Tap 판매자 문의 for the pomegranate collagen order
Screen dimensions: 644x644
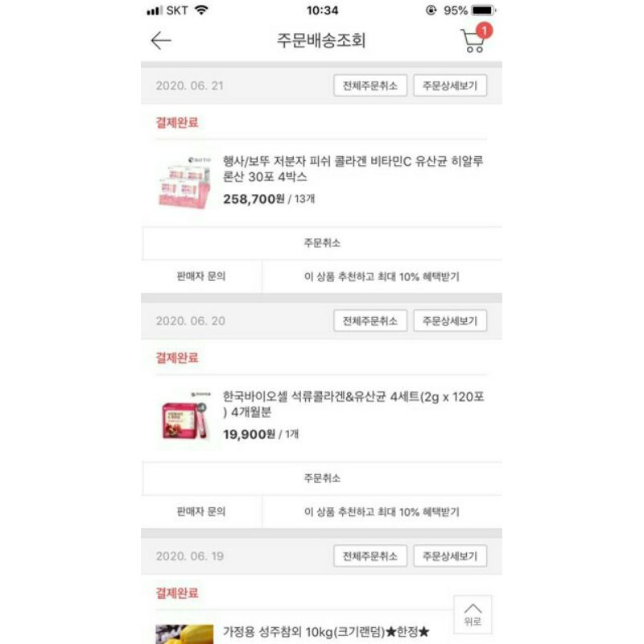click(201, 511)
